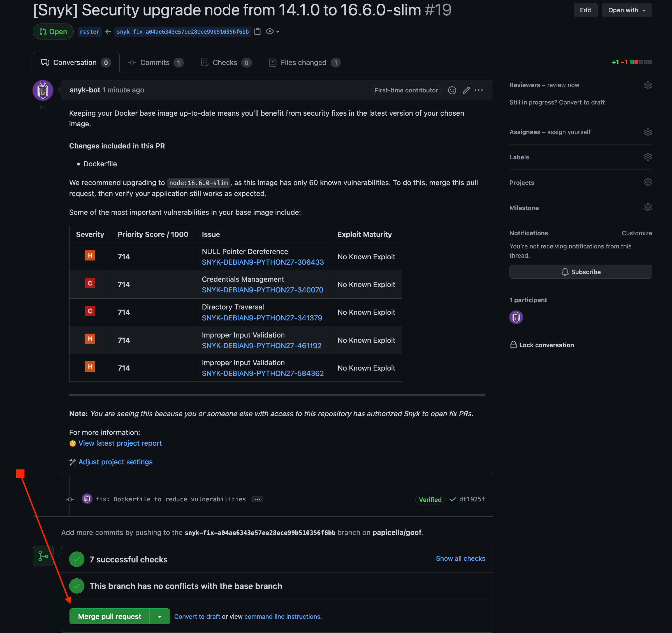Toggle the eye watch dropdown near branch
This screenshot has width=672, height=633.
(x=272, y=31)
